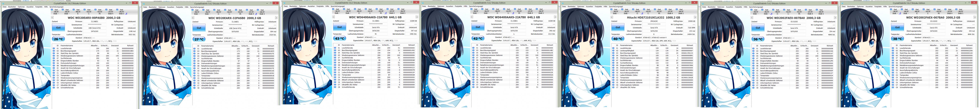Click firmware value 51.0AB51 in WD20EARX-00PASB0 window
The image size is (980, 109).
click(x=95, y=21)
